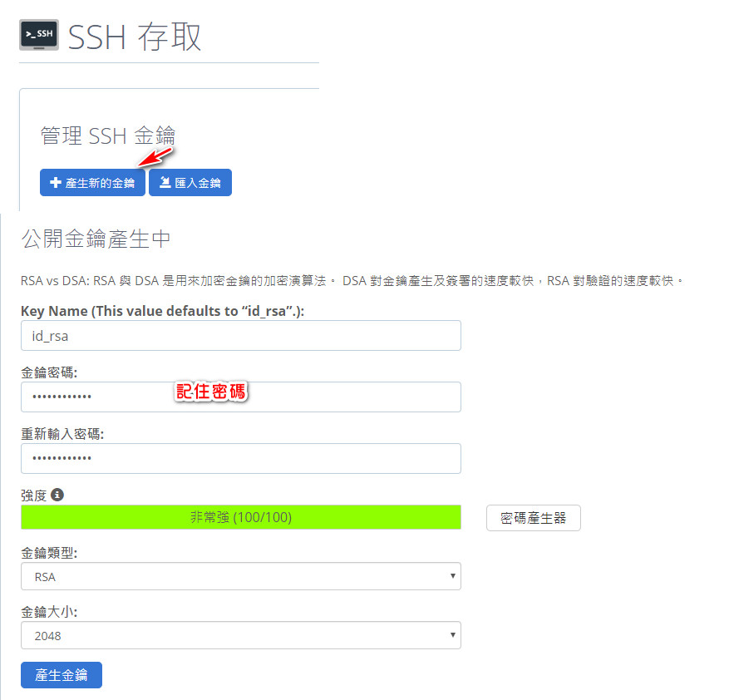
Task: Click the plus icon on 產生新的金鑰
Action: click(x=56, y=183)
